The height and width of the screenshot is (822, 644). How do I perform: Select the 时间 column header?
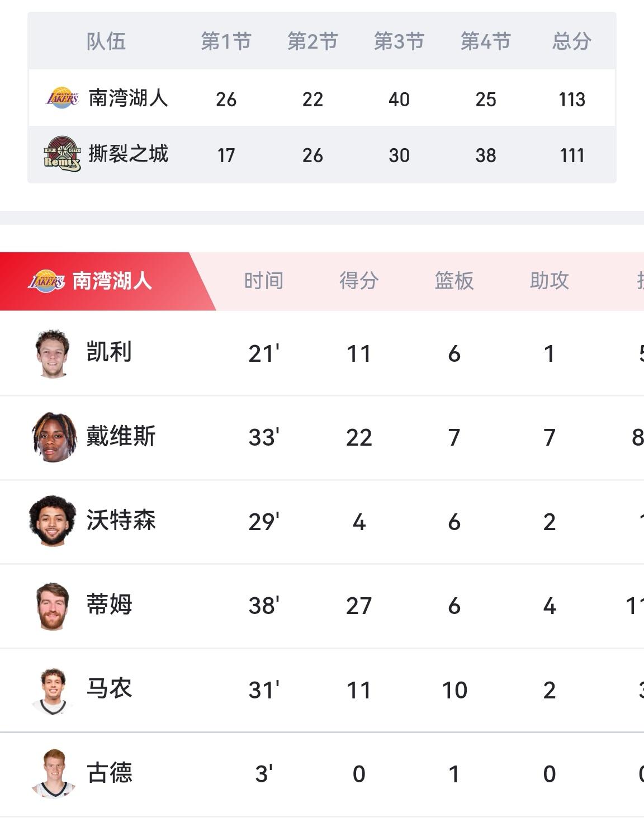263,281
